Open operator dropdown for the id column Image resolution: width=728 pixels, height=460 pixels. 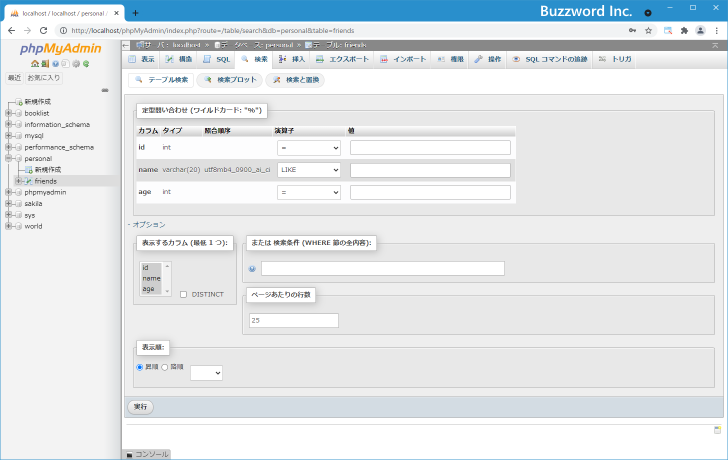(309, 148)
